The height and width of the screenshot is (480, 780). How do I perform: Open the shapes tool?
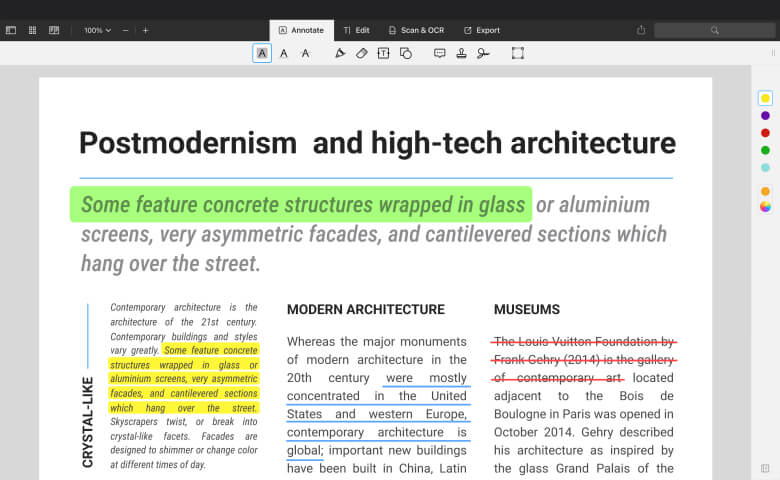(405, 53)
